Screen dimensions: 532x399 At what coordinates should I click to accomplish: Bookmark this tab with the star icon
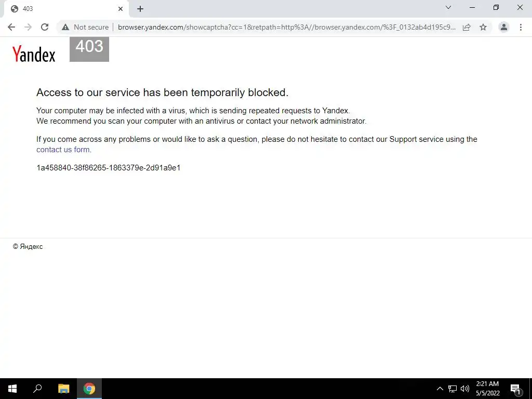click(483, 27)
